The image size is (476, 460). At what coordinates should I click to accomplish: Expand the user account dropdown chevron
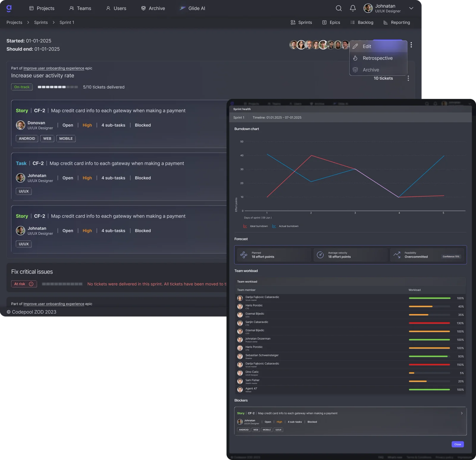coord(411,8)
